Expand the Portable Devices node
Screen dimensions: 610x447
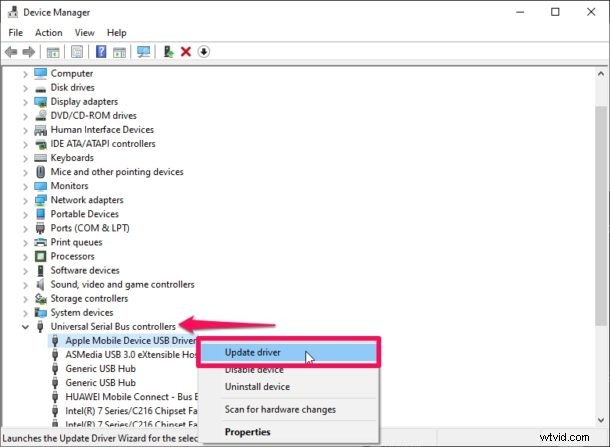25,214
